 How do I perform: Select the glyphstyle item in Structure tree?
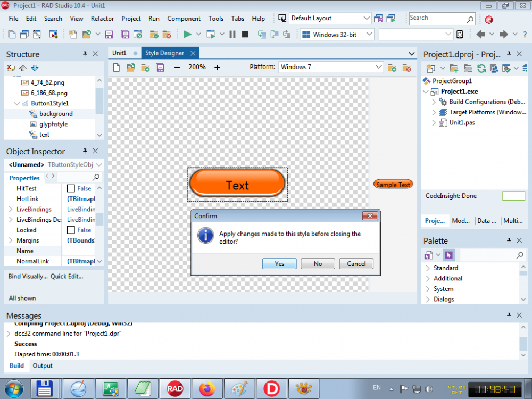[x=53, y=124]
